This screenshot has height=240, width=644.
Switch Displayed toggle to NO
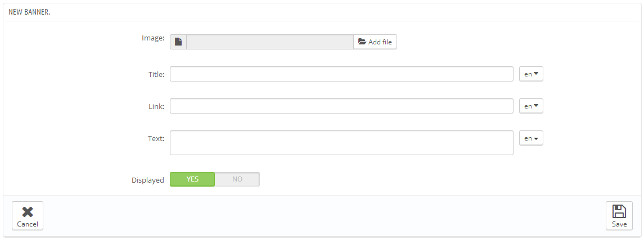pos(237,179)
